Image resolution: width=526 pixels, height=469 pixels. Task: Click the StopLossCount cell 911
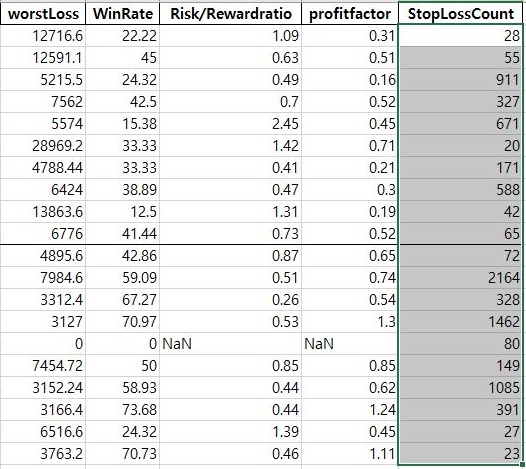(x=461, y=80)
